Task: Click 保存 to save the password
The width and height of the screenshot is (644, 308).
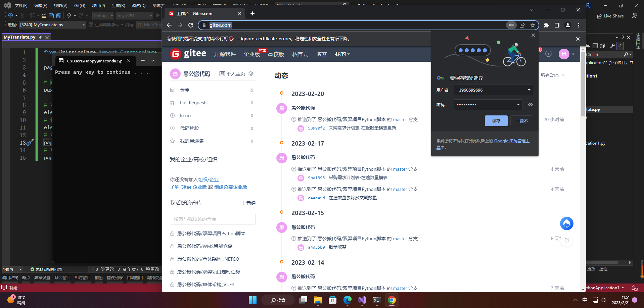Action: tap(496, 121)
